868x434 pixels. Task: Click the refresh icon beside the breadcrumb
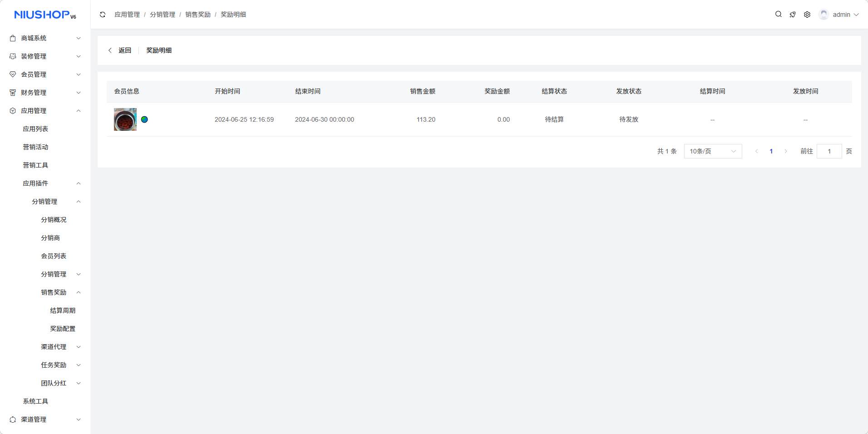coord(103,15)
